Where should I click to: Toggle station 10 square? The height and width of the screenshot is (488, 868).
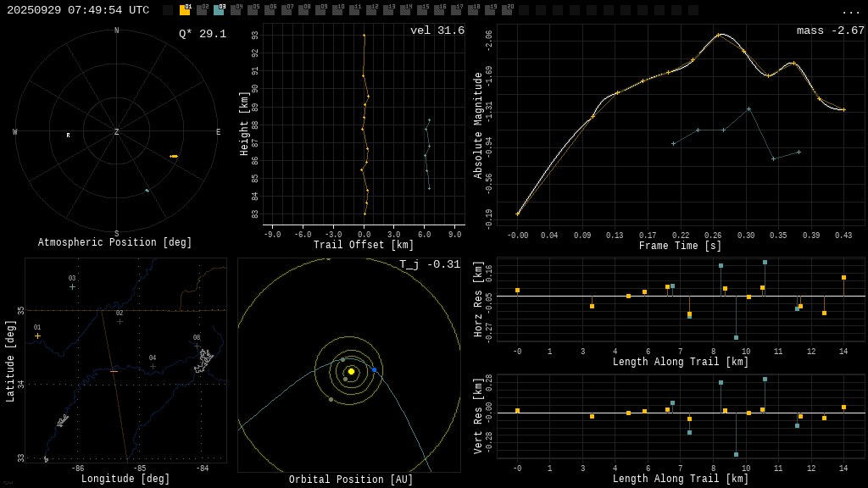pyautogui.click(x=337, y=10)
